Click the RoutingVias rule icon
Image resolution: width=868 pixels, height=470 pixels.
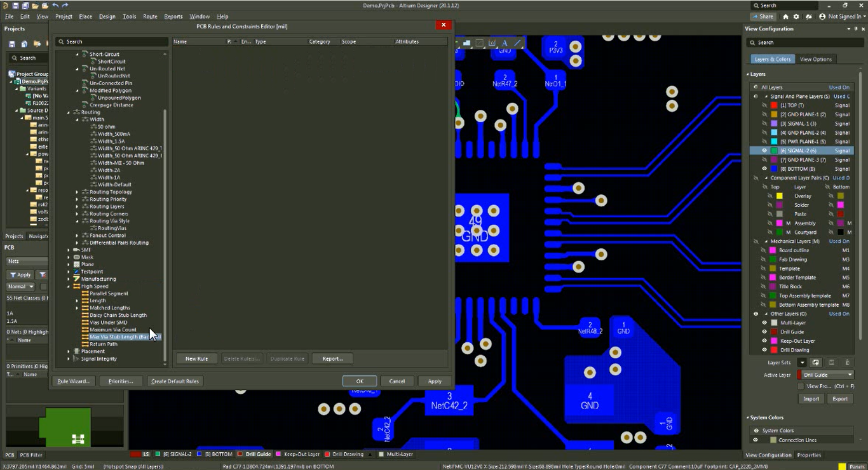click(x=93, y=228)
